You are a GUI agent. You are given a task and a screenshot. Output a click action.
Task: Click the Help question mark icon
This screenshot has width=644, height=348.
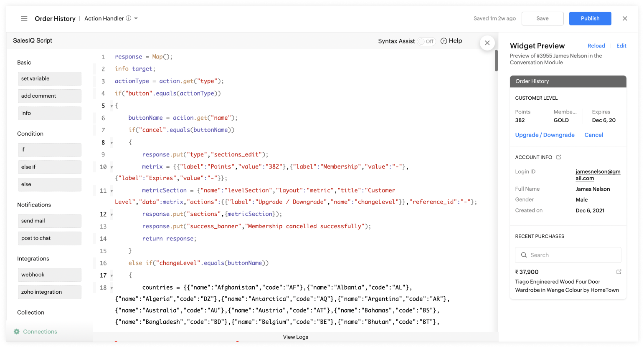tap(444, 41)
